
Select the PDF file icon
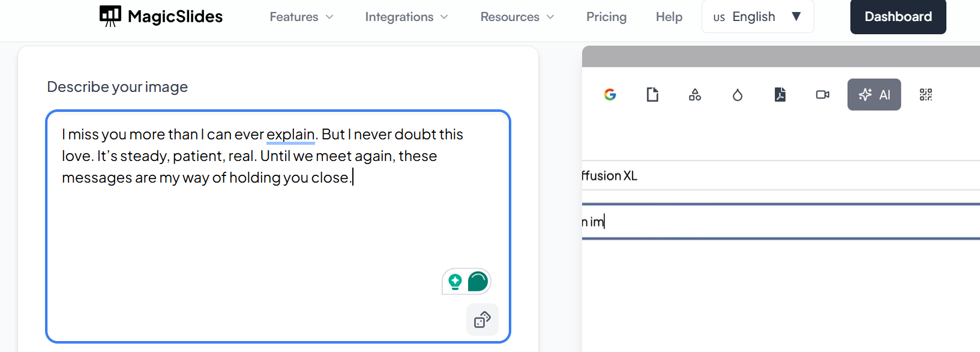tap(780, 95)
